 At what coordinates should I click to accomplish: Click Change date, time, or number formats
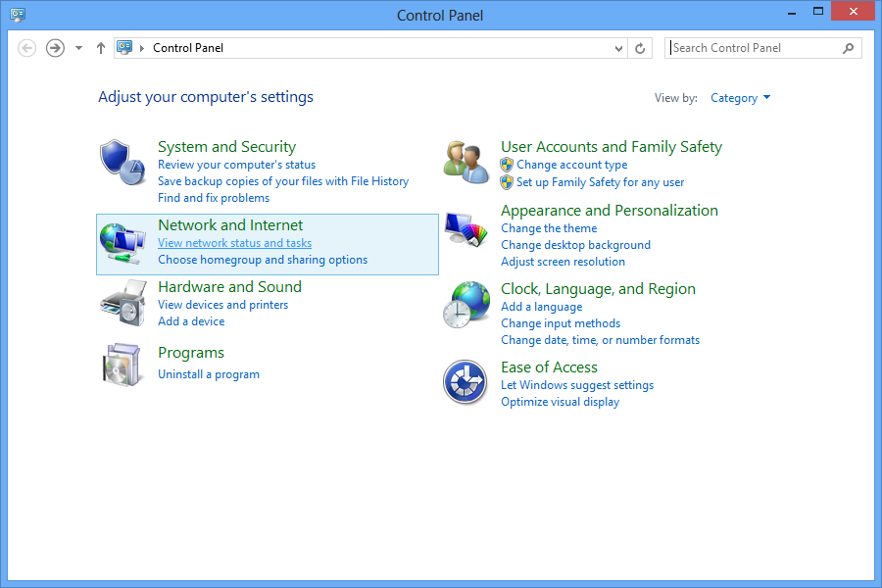tap(600, 340)
